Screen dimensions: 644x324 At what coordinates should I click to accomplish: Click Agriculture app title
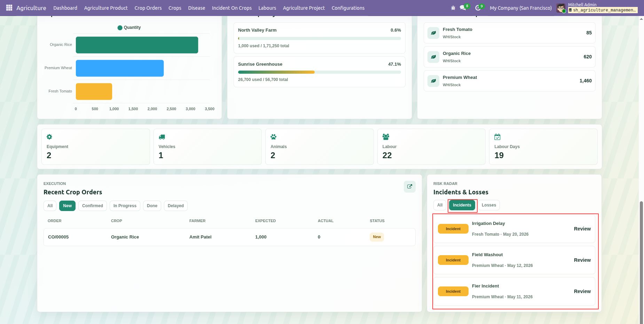point(31,8)
